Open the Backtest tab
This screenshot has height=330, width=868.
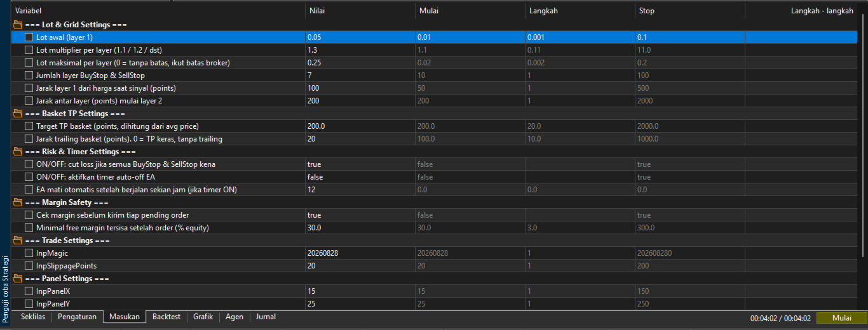(166, 317)
